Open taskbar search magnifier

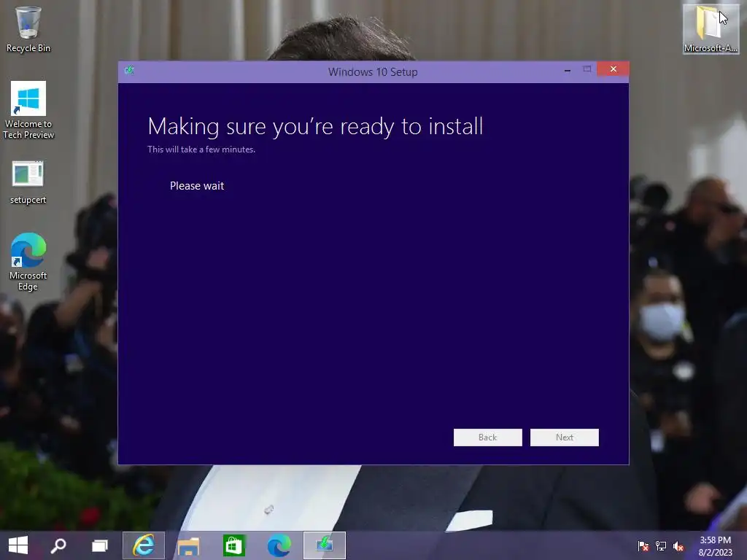58,545
